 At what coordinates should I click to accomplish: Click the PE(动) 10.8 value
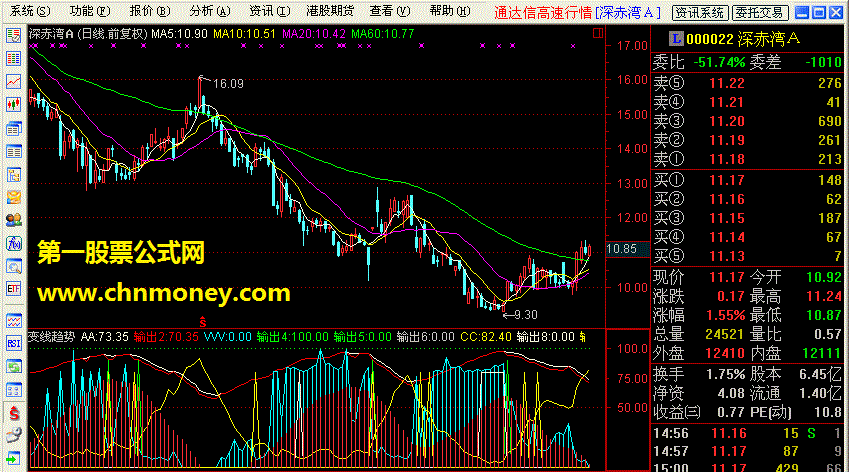[828, 412]
